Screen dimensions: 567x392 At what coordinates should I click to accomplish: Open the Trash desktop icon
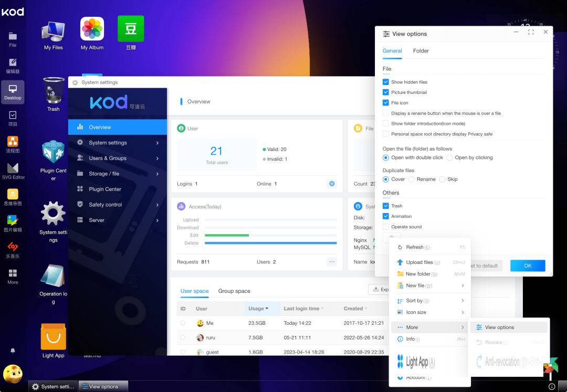pyautogui.click(x=54, y=94)
